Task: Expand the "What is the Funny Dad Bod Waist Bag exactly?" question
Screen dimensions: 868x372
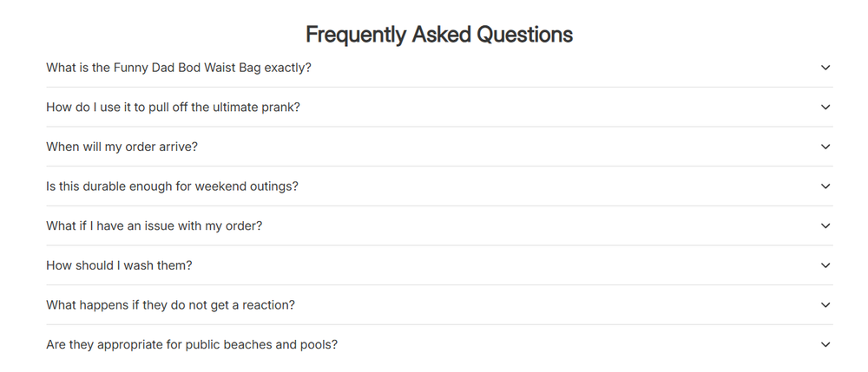Action: [439, 68]
